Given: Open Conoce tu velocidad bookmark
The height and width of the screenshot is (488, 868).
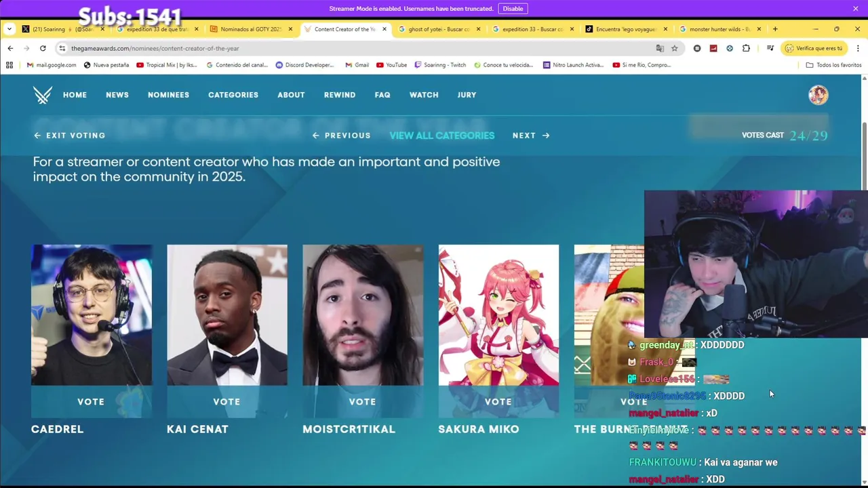Looking at the screenshot, I should click(503, 65).
